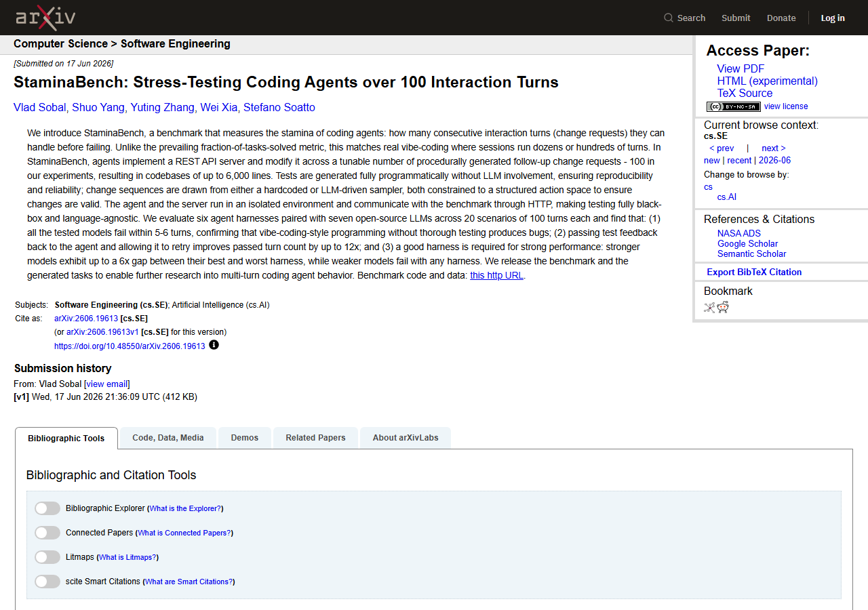Viewport: 868px width, 610px height.
Task: Click the arXiv logo in header
Action: coord(46,18)
